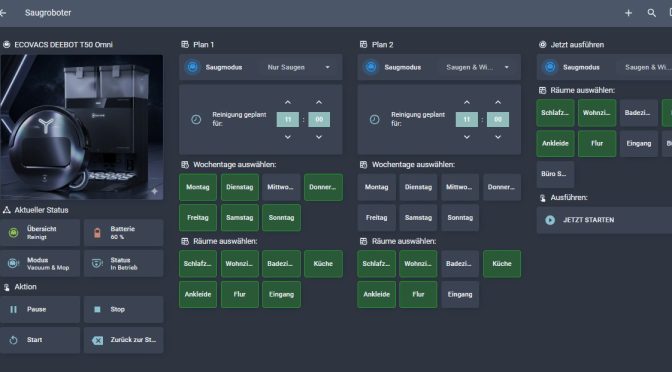Viewport: 672px width, 372px height.
Task: Click the Batterie 60 % icon
Action: click(x=97, y=233)
